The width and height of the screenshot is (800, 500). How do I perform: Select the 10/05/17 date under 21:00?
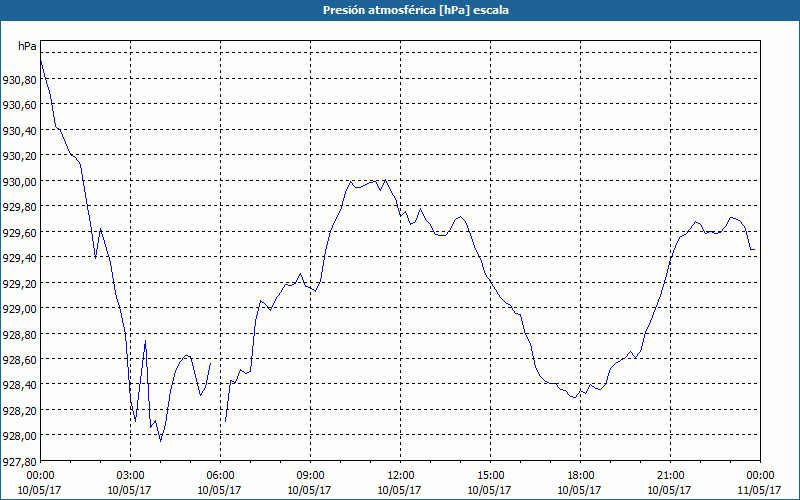click(670, 490)
